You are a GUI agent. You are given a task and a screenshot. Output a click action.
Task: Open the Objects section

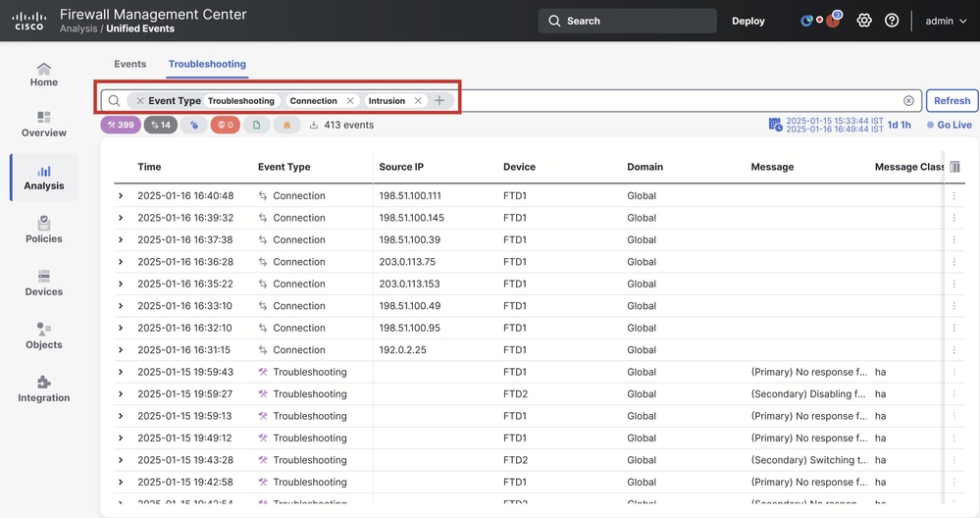[44, 337]
